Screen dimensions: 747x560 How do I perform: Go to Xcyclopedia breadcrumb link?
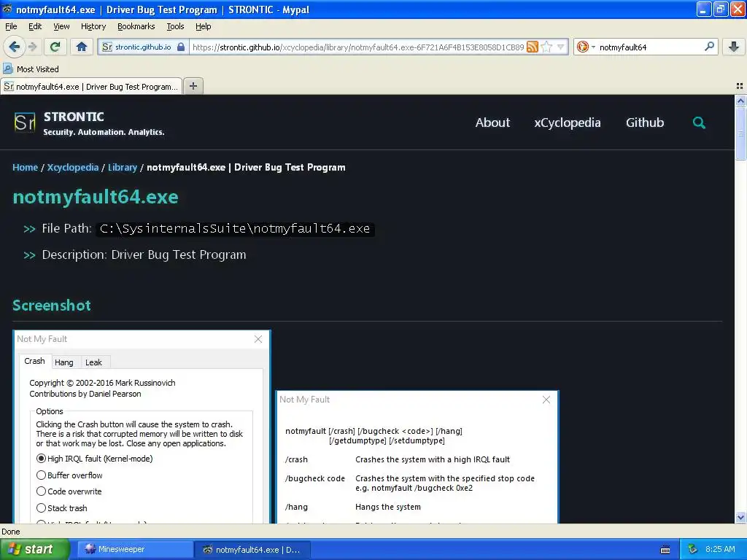pos(72,167)
